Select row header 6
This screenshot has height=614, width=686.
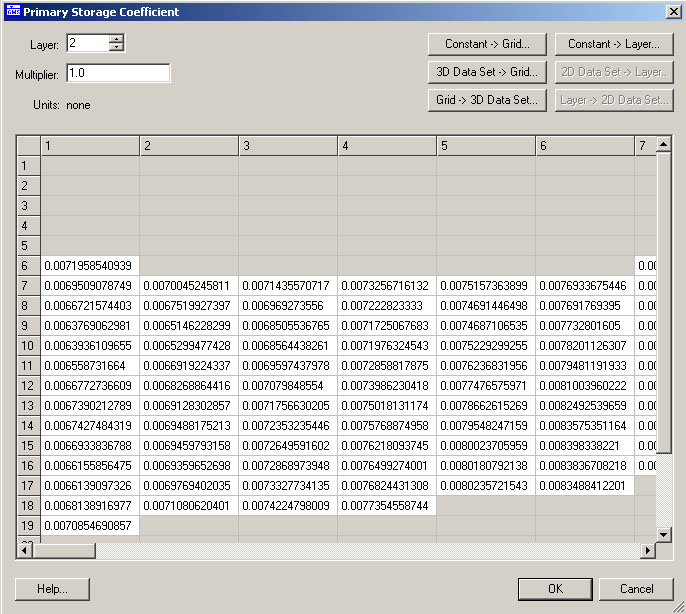pos(29,266)
